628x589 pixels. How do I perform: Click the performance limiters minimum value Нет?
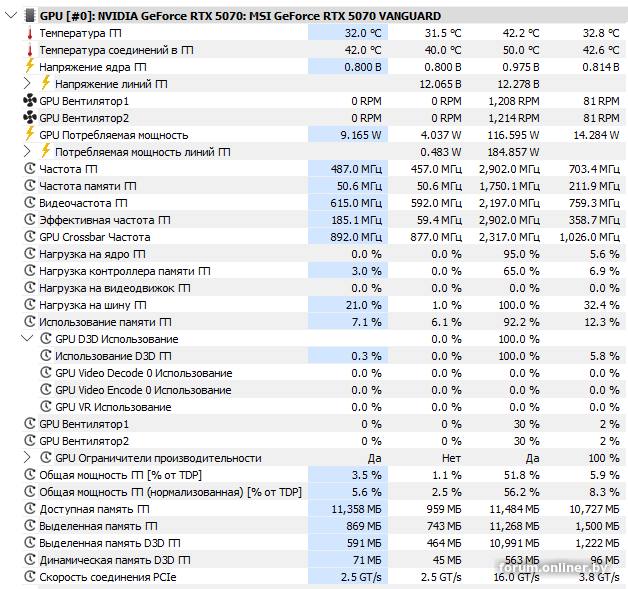pyautogui.click(x=451, y=458)
